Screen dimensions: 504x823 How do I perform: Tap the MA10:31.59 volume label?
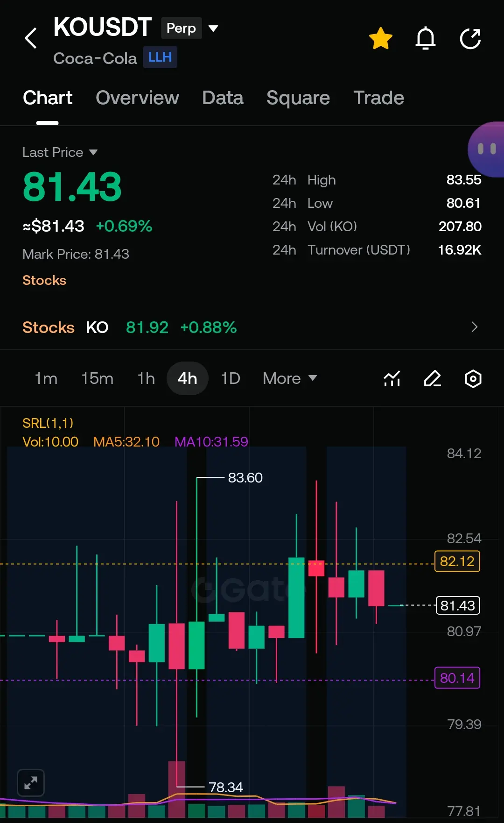point(211,441)
